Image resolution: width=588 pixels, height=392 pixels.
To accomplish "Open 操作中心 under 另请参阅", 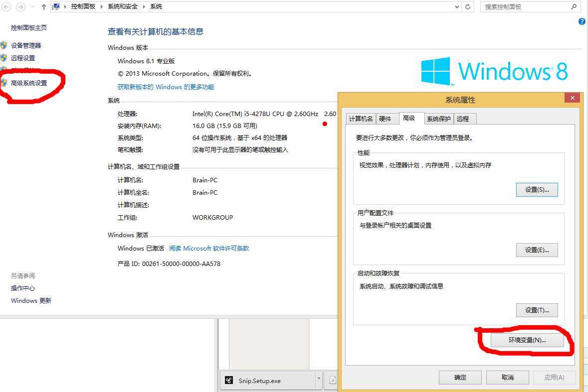I will (x=23, y=288).
